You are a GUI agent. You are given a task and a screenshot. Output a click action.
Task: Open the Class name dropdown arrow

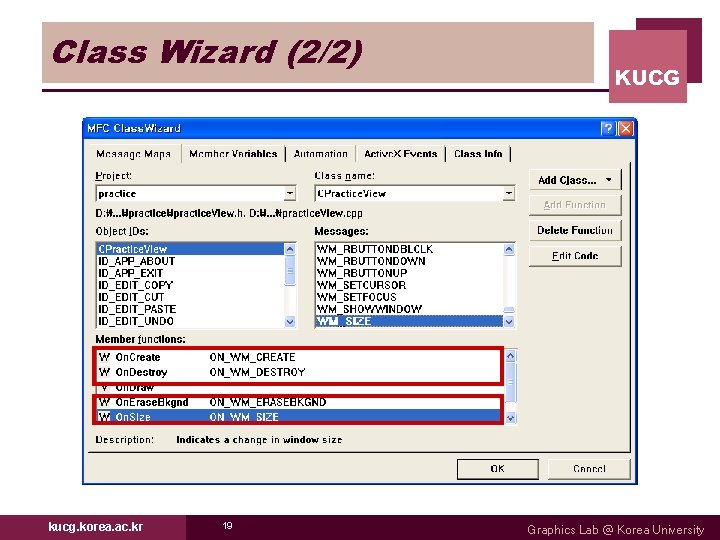click(x=508, y=193)
